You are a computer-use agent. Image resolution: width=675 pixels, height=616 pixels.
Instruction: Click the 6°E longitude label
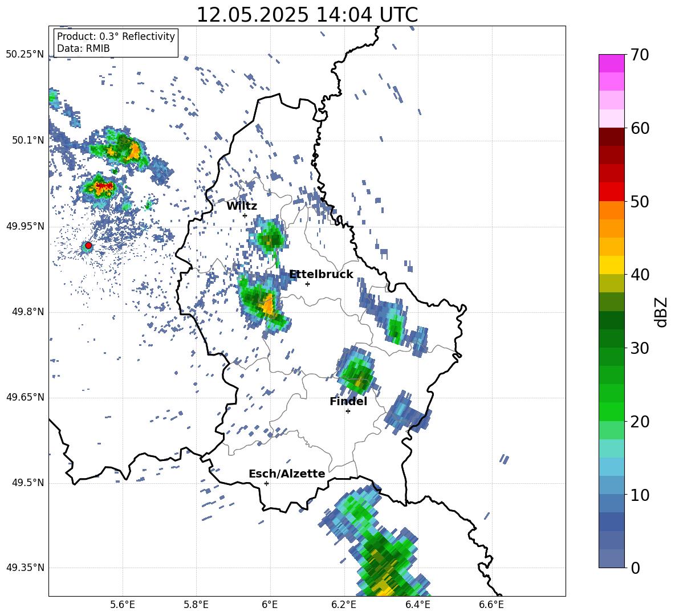click(x=270, y=605)
